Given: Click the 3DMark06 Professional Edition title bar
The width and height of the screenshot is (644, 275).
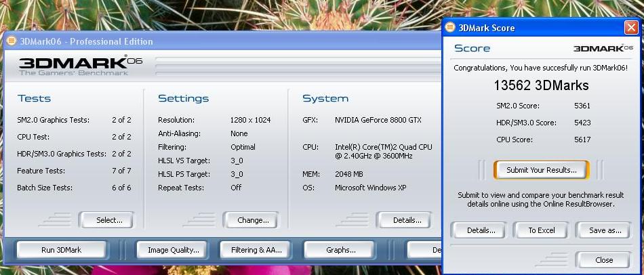Looking at the screenshot, I should point(222,41).
